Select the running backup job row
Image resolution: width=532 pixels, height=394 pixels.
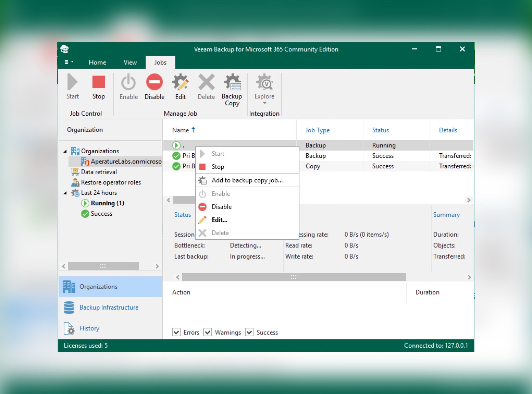point(318,145)
